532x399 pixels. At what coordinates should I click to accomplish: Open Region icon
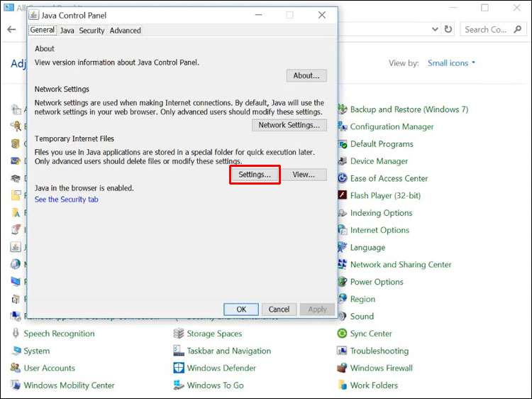coord(343,299)
